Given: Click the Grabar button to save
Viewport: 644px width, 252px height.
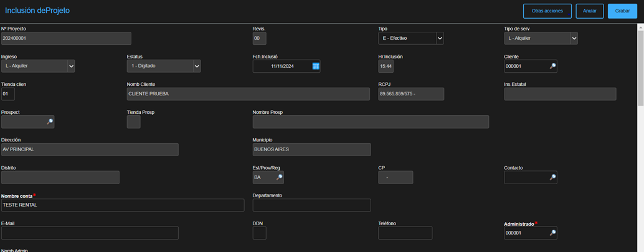Looking at the screenshot, I should point(622,11).
